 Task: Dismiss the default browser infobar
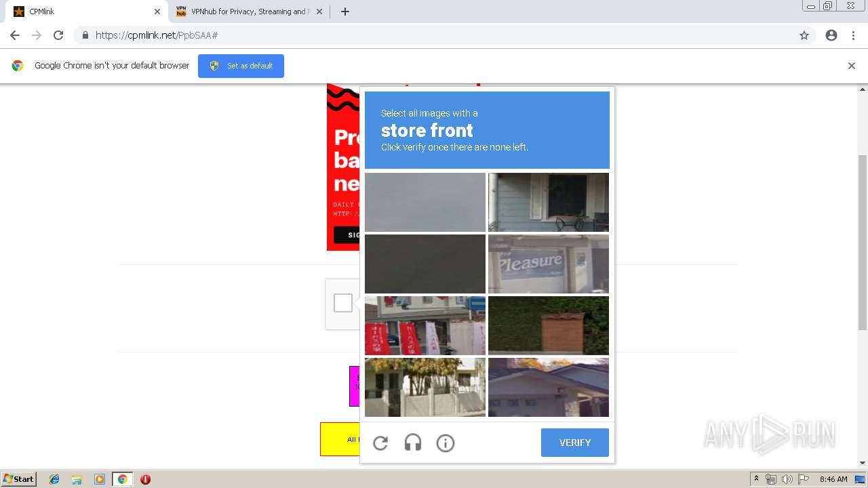[x=852, y=66]
